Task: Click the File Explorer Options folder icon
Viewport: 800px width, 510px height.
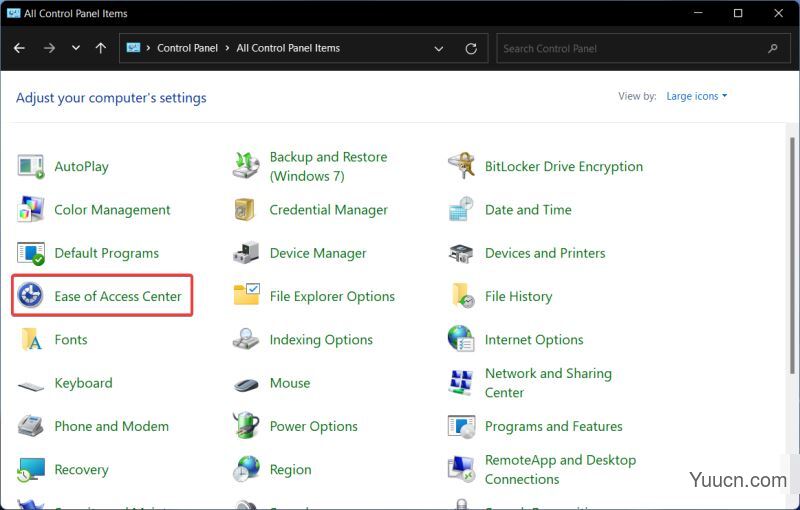Action: click(x=246, y=295)
